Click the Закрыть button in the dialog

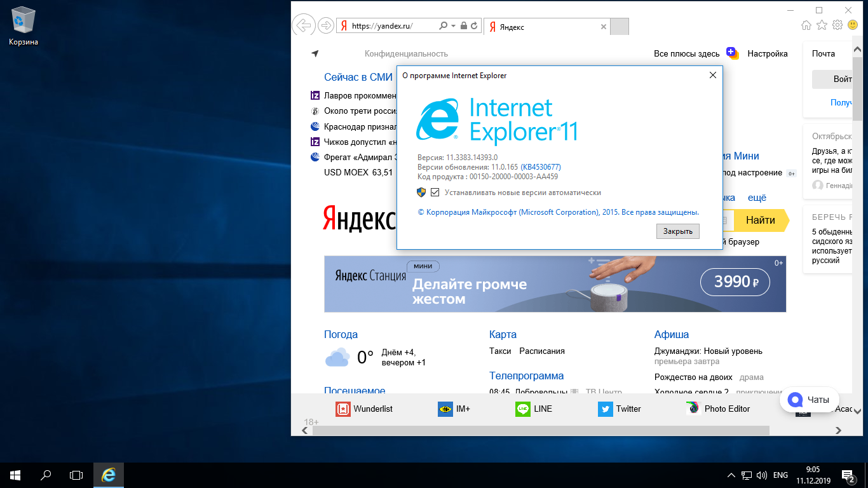pyautogui.click(x=678, y=231)
